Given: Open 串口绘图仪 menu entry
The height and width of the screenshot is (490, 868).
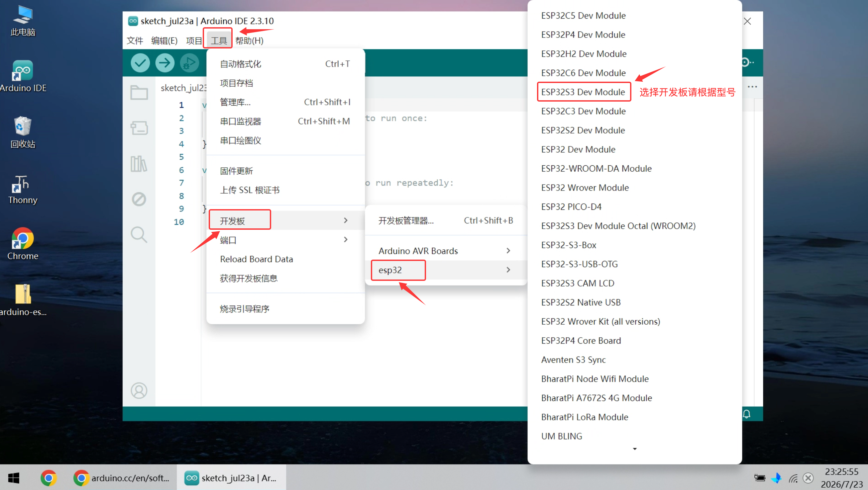Looking at the screenshot, I should pos(285,140).
